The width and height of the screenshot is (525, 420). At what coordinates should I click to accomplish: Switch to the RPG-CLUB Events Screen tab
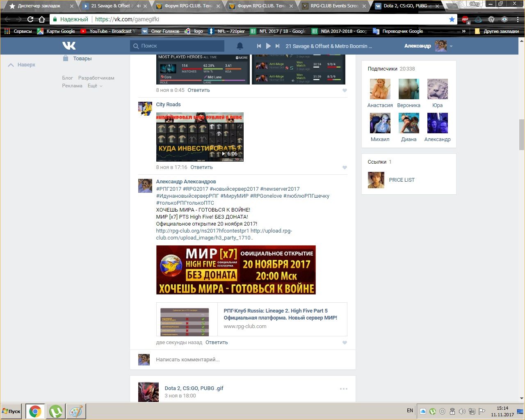click(335, 6)
